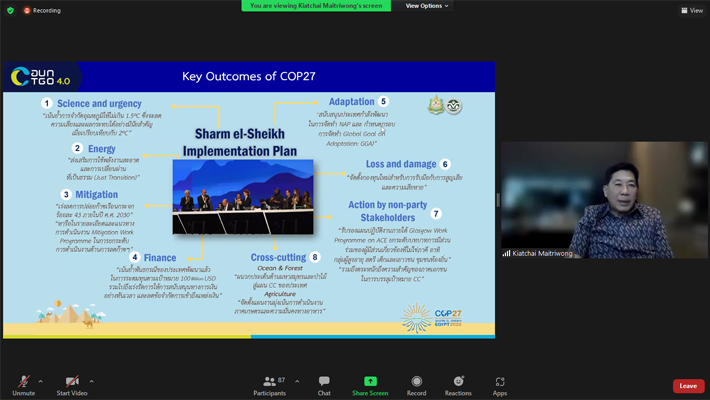Click the green Share Screen button
710x400 pixels.
[370, 386]
